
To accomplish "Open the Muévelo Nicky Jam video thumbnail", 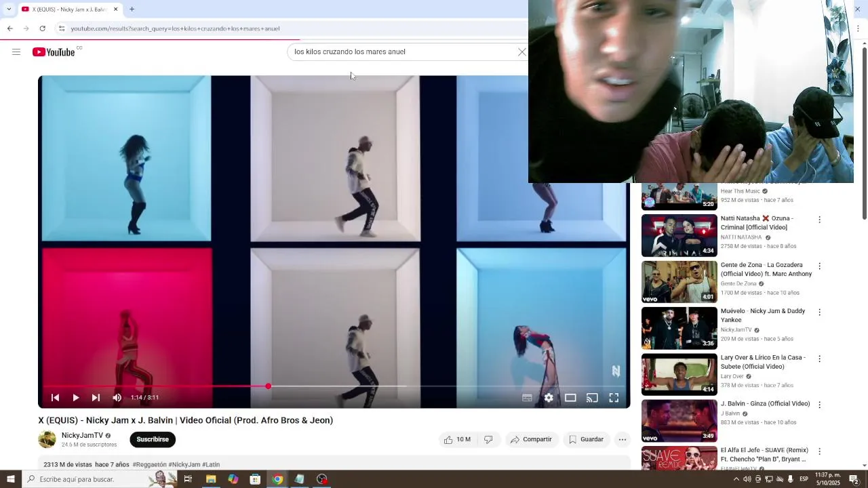I will pyautogui.click(x=679, y=328).
